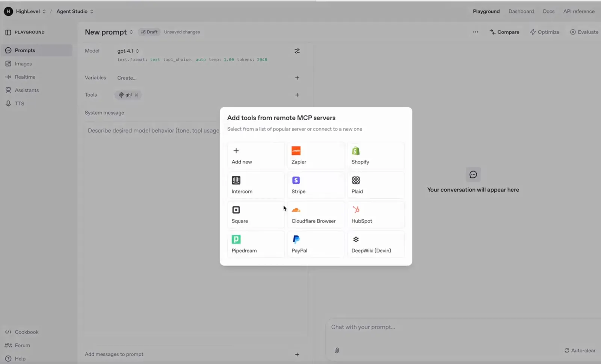
Task: Open the API reference tab
Action: [579, 11]
